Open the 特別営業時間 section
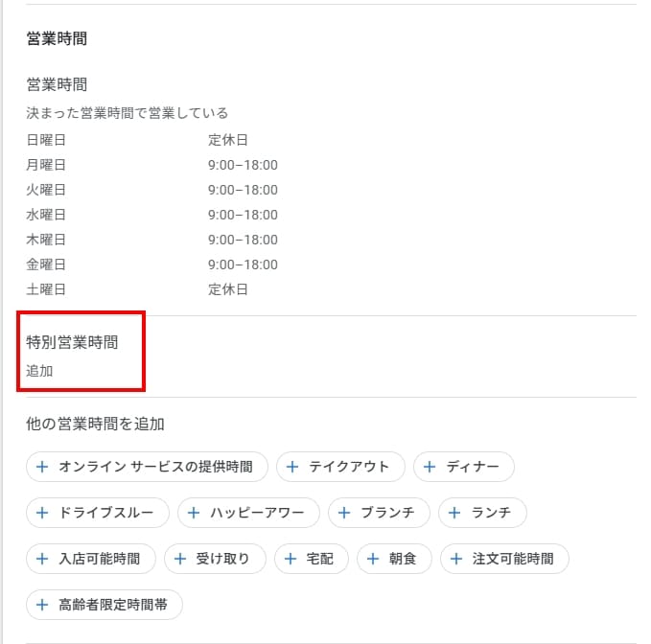The image size is (651, 644). [x=72, y=341]
